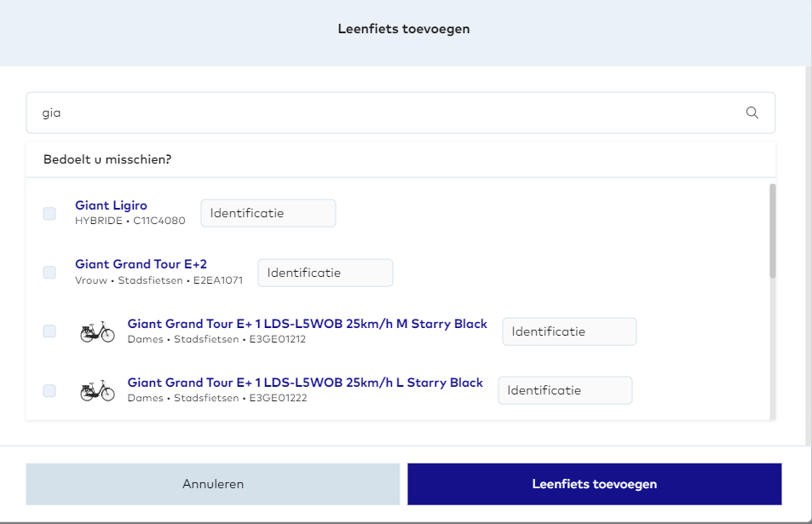812x524 pixels.
Task: Click the results list scrollbar
Action: click(773, 231)
